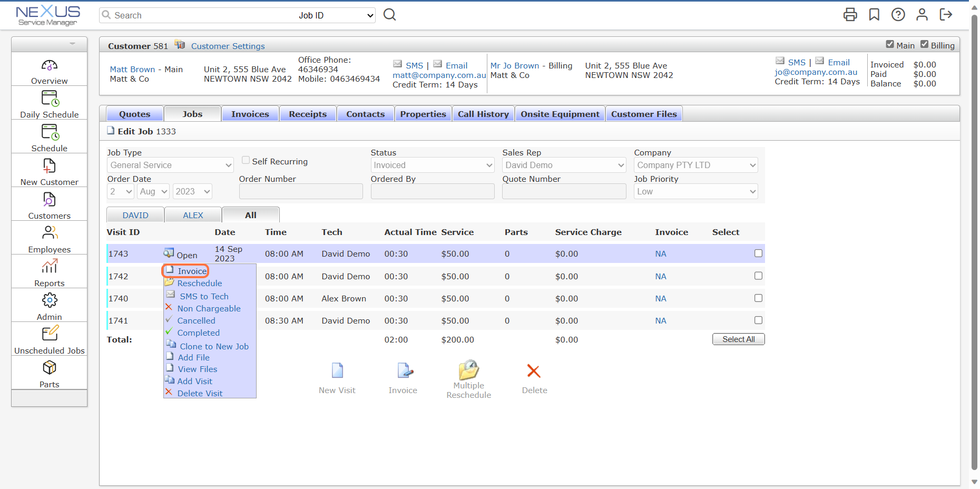The image size is (980, 489).
Task: Select the Parts icon in the sidebar
Action: pos(49,373)
